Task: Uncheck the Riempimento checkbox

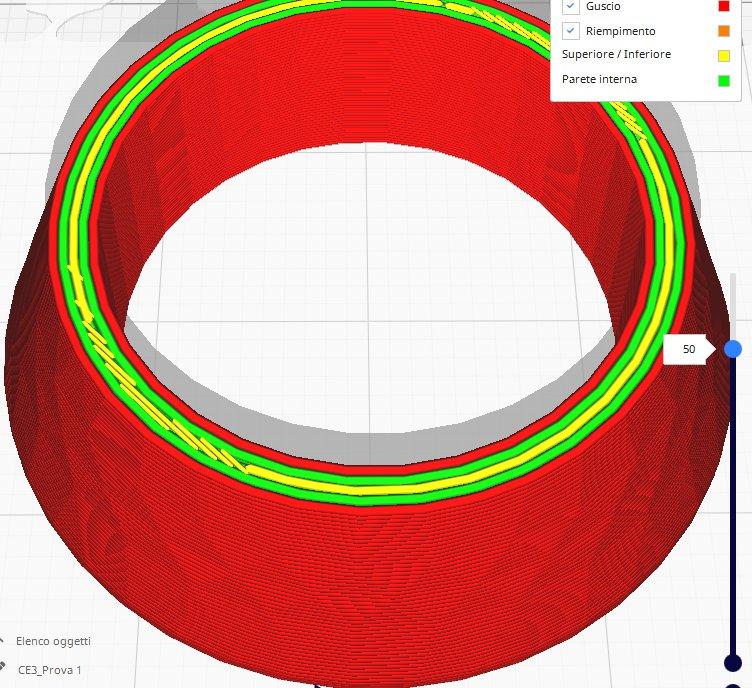Action: coord(570,31)
